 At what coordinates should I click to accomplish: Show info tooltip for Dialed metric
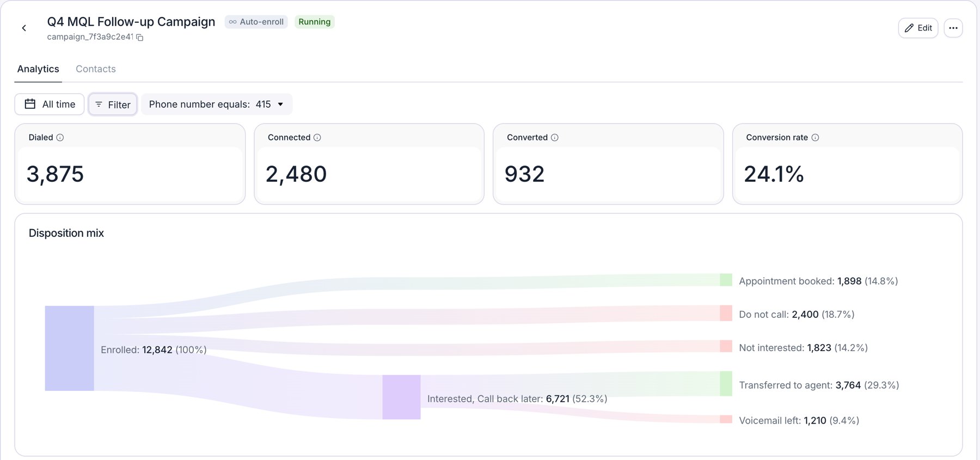click(x=60, y=138)
